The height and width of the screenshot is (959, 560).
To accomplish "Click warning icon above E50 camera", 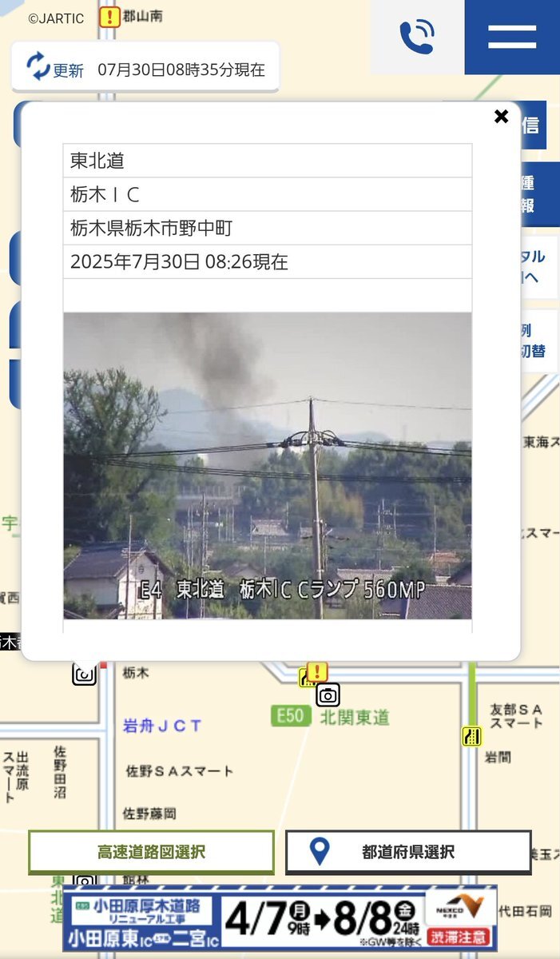I will click(x=317, y=672).
